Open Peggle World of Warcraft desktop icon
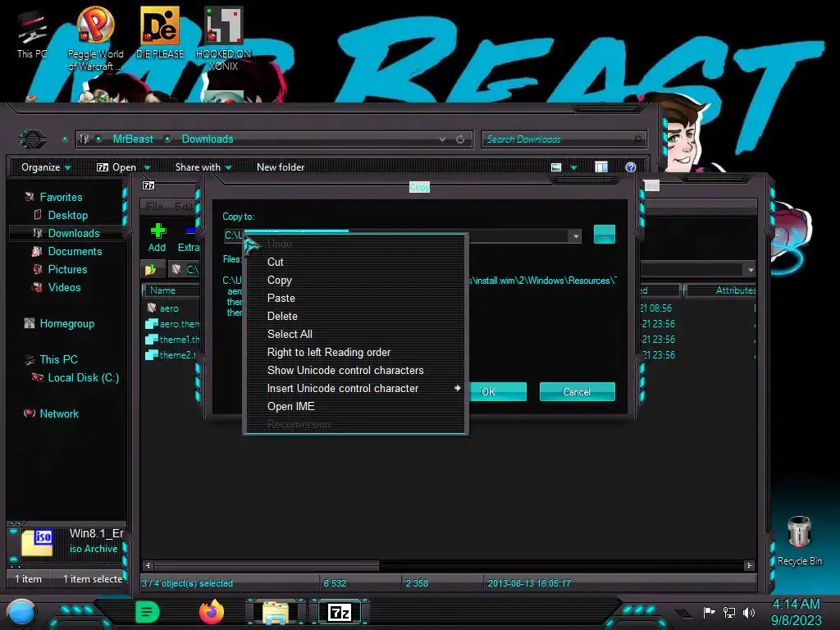Viewport: 840px width, 630px height. click(x=95, y=39)
